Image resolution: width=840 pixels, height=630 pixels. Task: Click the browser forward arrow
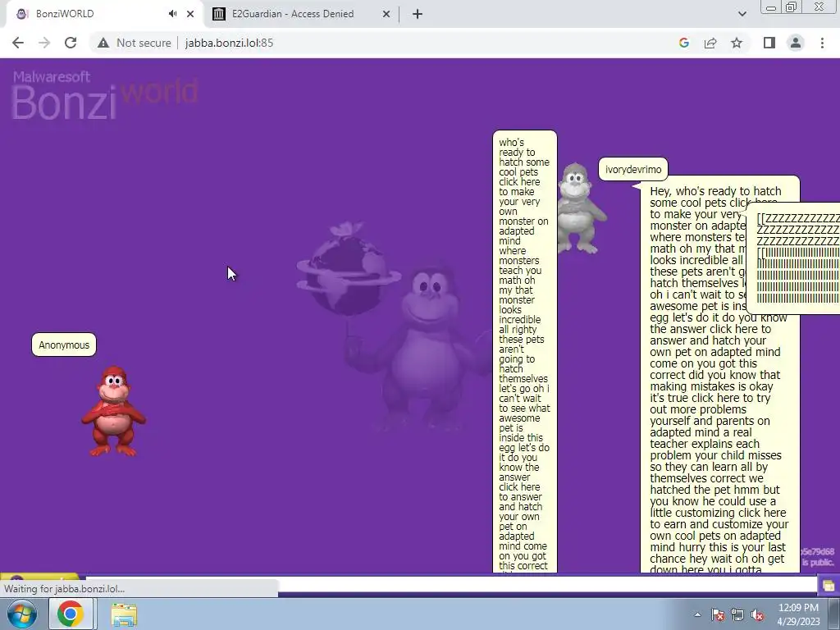click(x=44, y=43)
